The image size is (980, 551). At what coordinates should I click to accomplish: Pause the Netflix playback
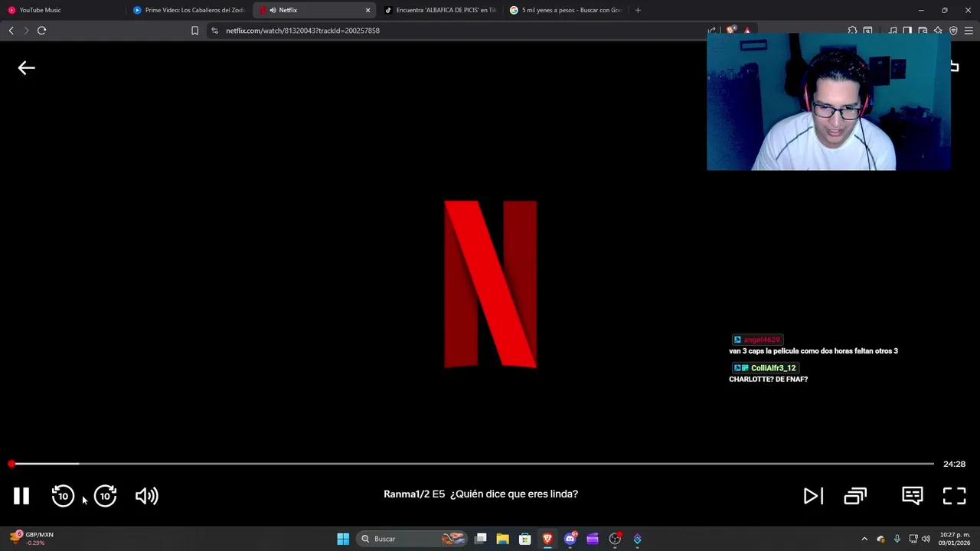coord(21,496)
